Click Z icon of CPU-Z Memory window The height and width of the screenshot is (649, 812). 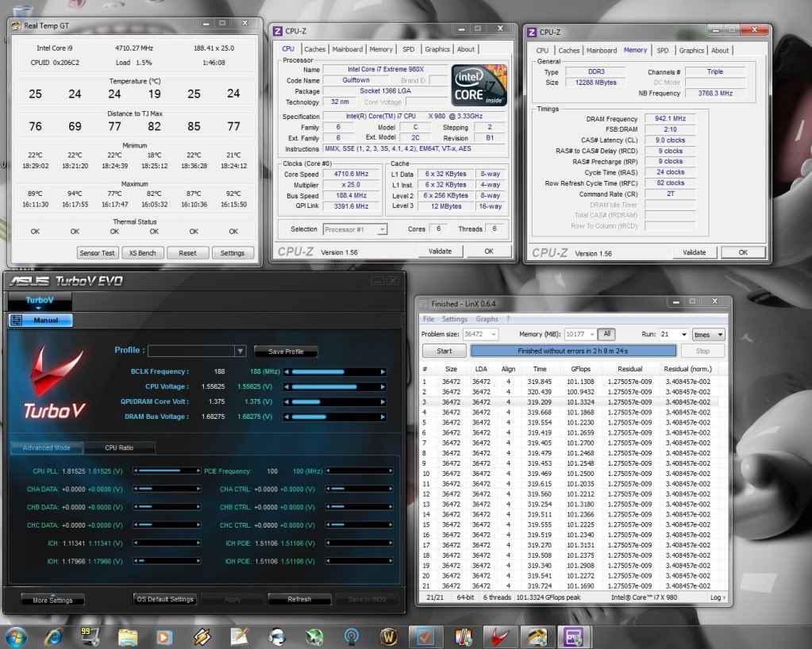coord(532,32)
